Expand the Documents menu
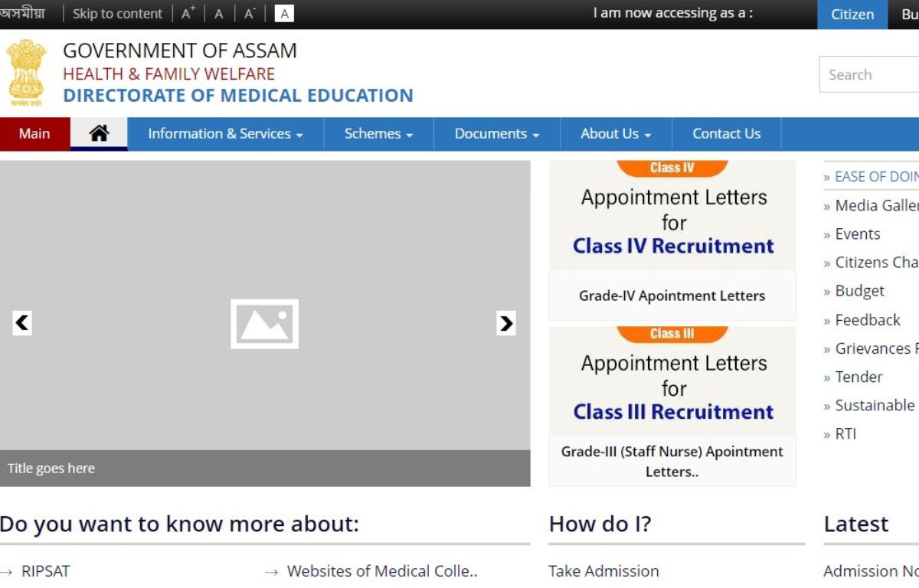The height and width of the screenshot is (588, 919). pyautogui.click(x=497, y=134)
